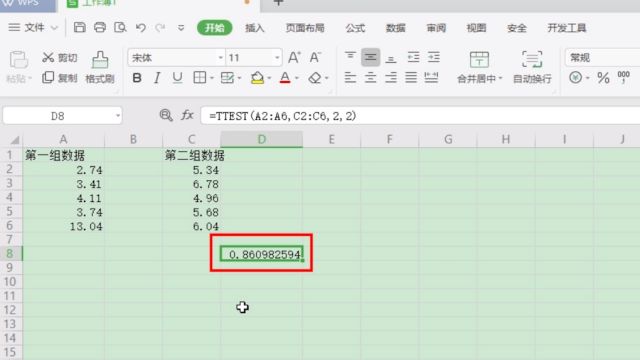Open the 文件 menu
This screenshot has width=640, height=360.
pyautogui.click(x=33, y=28)
